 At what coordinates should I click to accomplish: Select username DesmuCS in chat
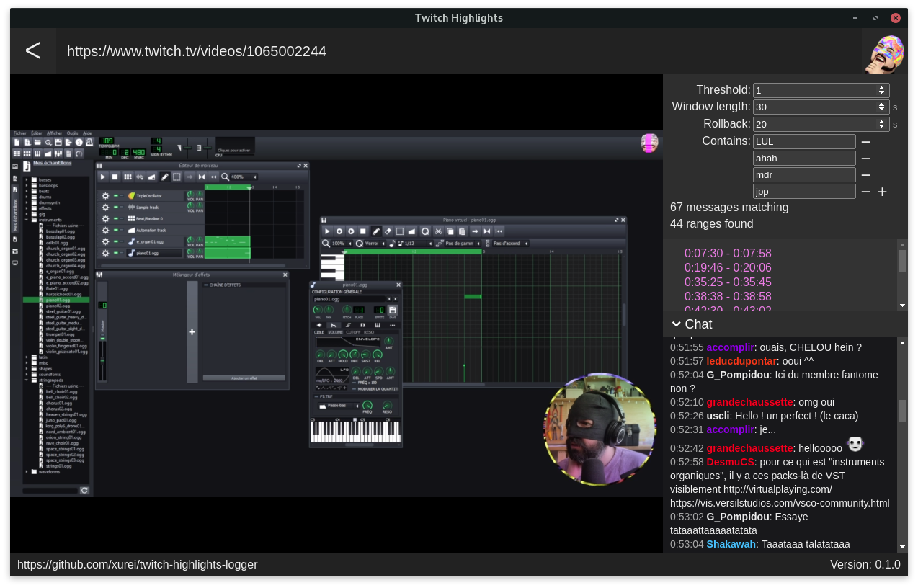pos(730,462)
